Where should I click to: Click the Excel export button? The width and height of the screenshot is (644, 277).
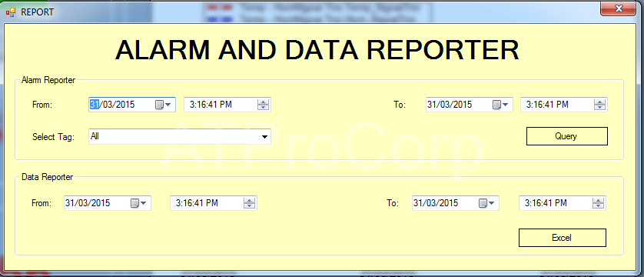563,238
